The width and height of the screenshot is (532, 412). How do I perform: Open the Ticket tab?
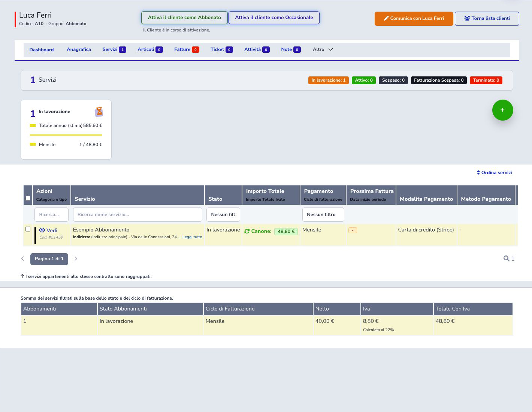[221, 49]
